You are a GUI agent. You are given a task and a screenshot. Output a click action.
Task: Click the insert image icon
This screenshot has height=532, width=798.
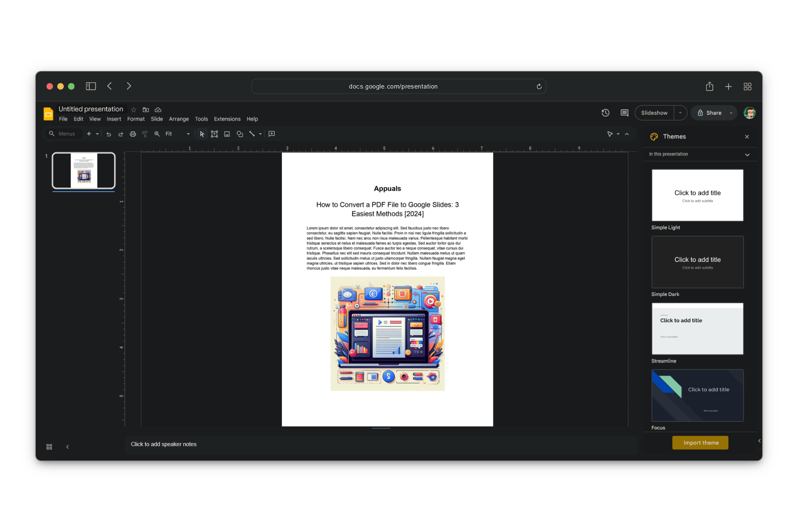(227, 134)
